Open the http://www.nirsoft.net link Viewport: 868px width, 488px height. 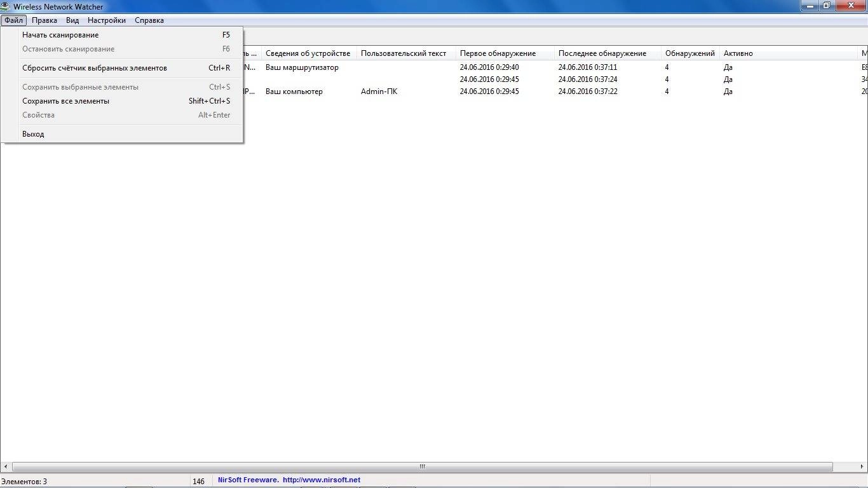pos(322,480)
